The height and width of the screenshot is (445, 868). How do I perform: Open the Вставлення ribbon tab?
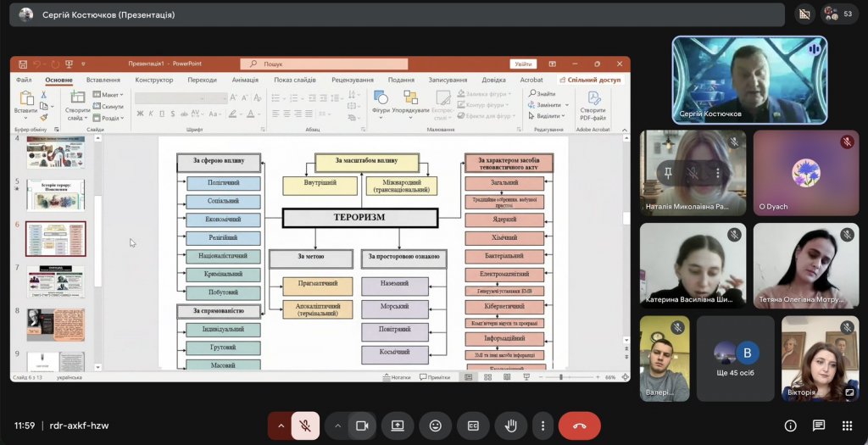(x=103, y=81)
